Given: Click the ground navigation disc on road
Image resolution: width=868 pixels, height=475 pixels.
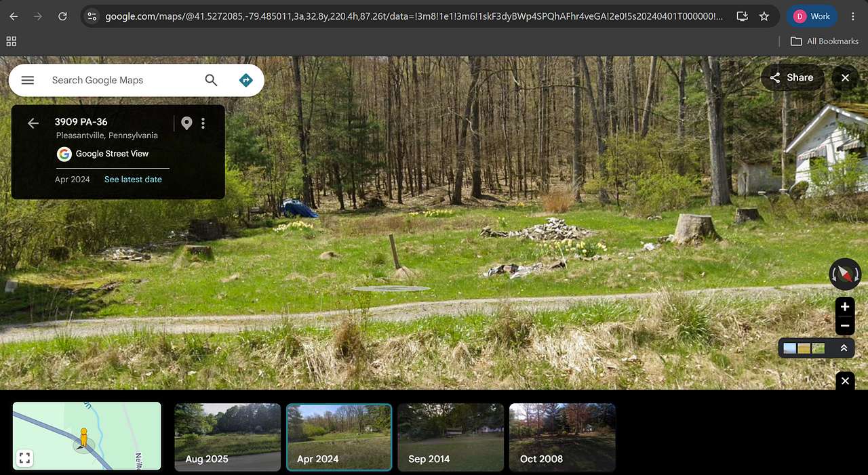Looking at the screenshot, I should [x=391, y=289].
